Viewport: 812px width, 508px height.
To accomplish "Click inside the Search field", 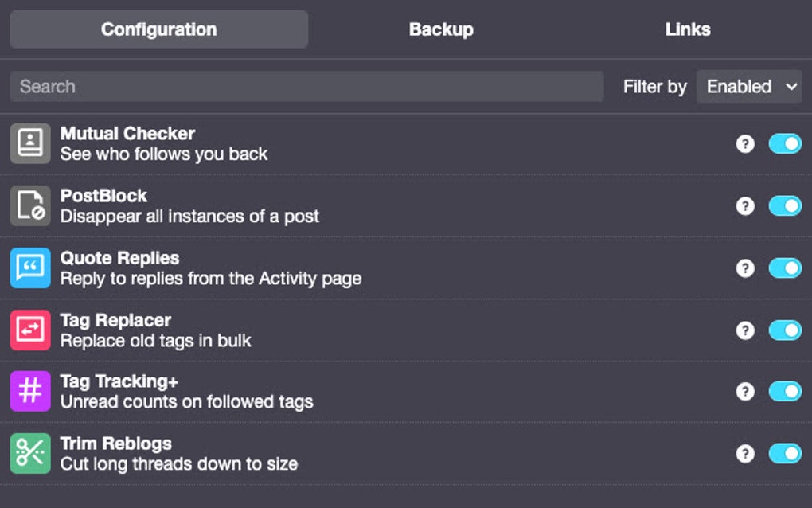I will 306,86.
